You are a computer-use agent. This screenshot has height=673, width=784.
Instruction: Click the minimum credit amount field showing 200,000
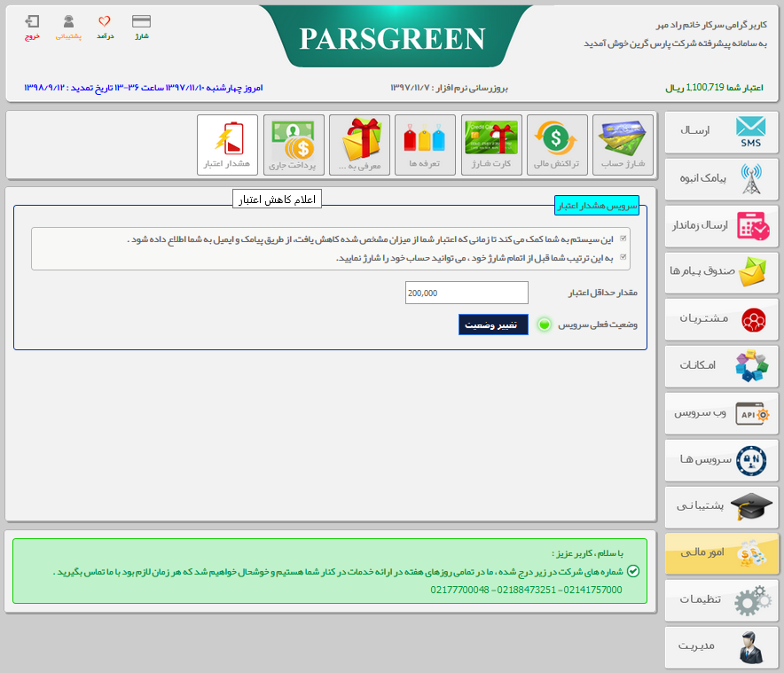[466, 293]
